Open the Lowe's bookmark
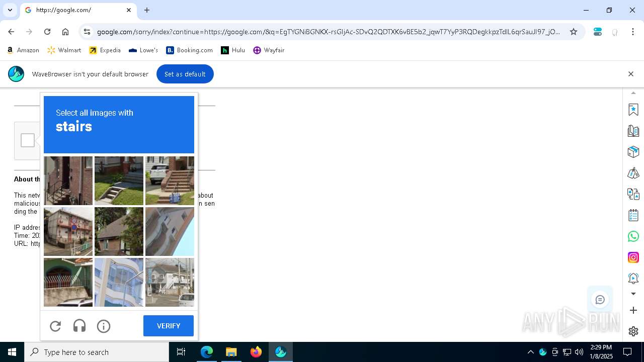Viewport: 644px width, 362px height. (143, 50)
